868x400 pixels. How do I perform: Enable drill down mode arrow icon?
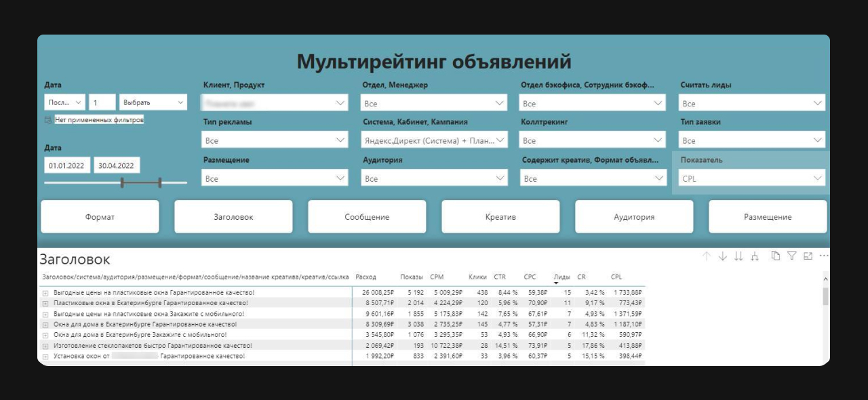point(723,256)
